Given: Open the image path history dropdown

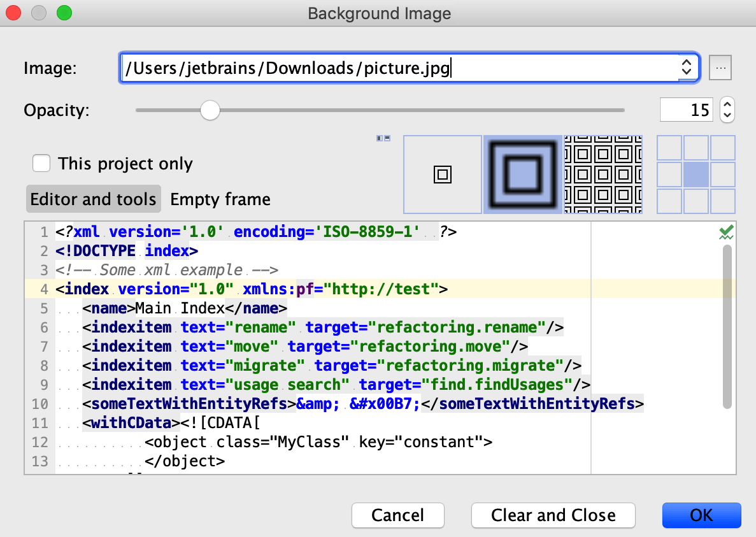Looking at the screenshot, I should 687,68.
